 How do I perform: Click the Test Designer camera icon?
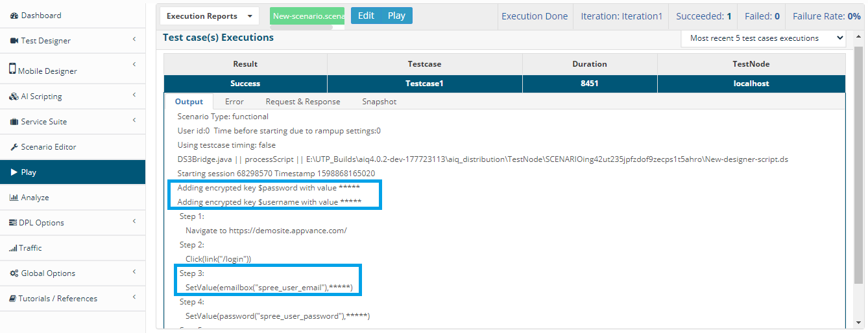[x=14, y=41]
